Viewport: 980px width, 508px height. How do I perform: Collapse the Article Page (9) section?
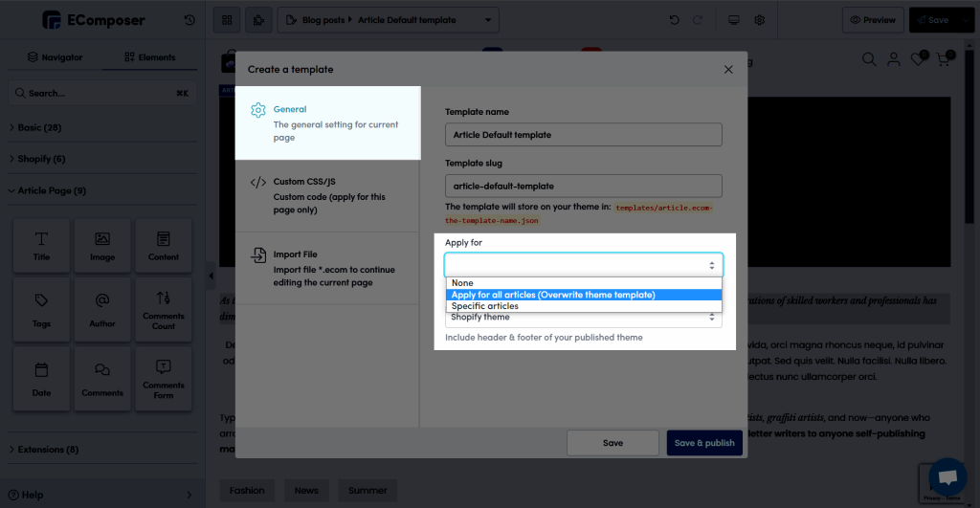point(102,190)
